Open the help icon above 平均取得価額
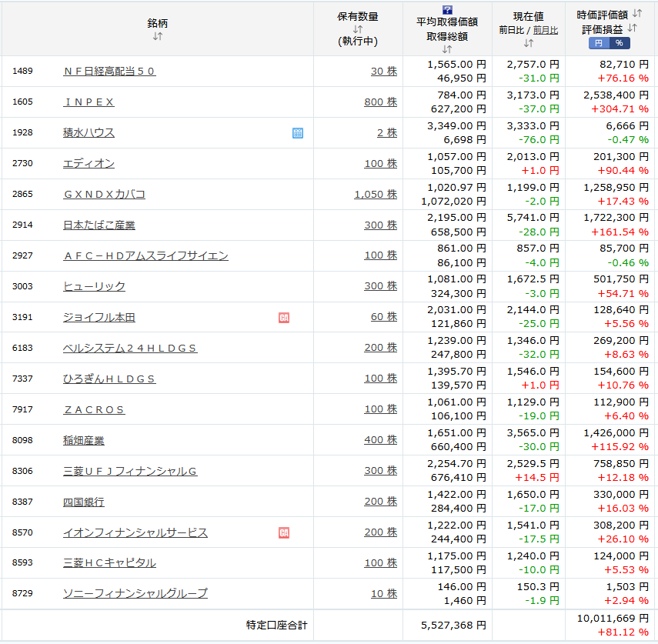This screenshot has width=658, height=644. click(447, 10)
